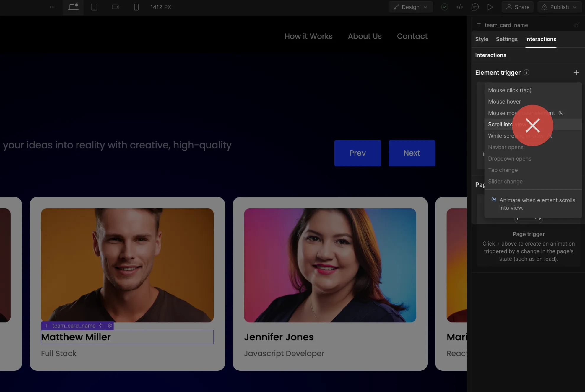Viewport: 585px width, 392px height.
Task: Click the Share button
Action: click(517, 7)
